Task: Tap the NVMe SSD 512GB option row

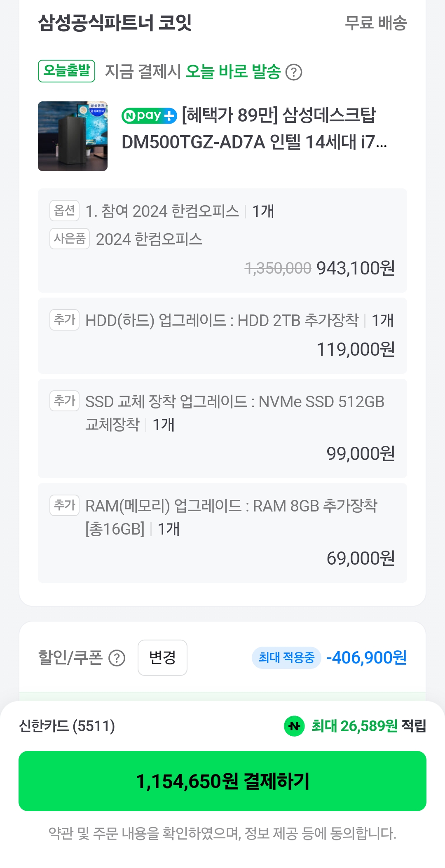Action: (222, 428)
